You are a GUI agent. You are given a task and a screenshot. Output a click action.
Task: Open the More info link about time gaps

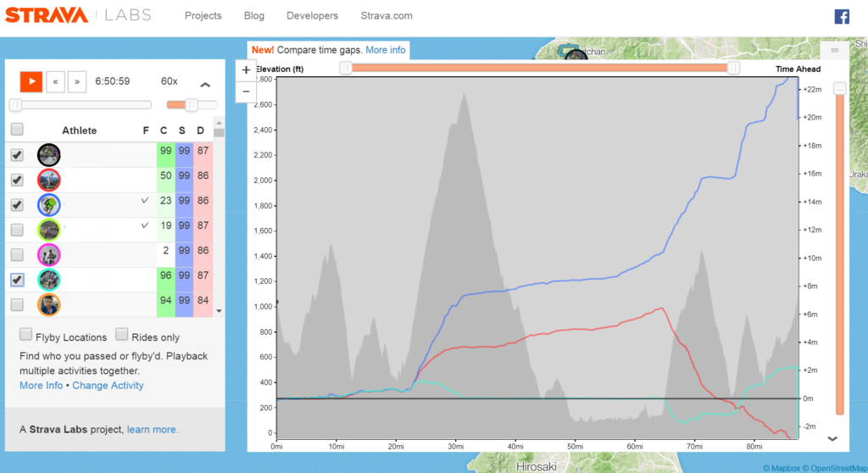pyautogui.click(x=386, y=50)
